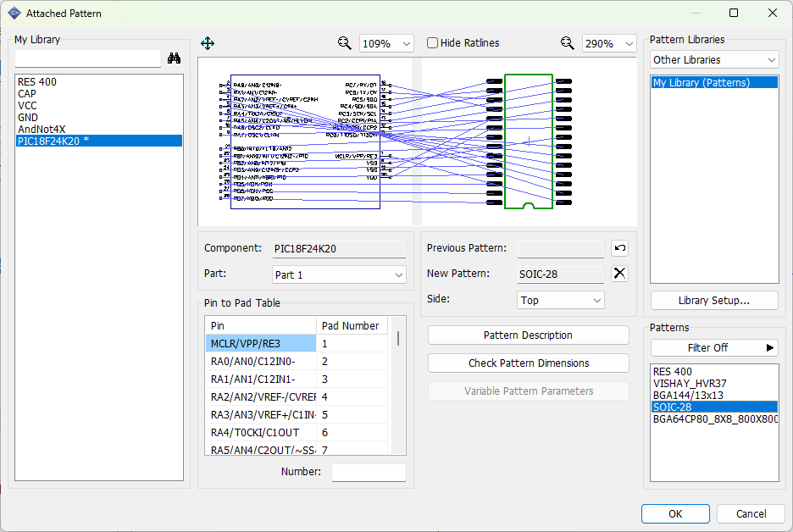This screenshot has width=793, height=532.
Task: Click the My Library search field
Action: point(88,58)
